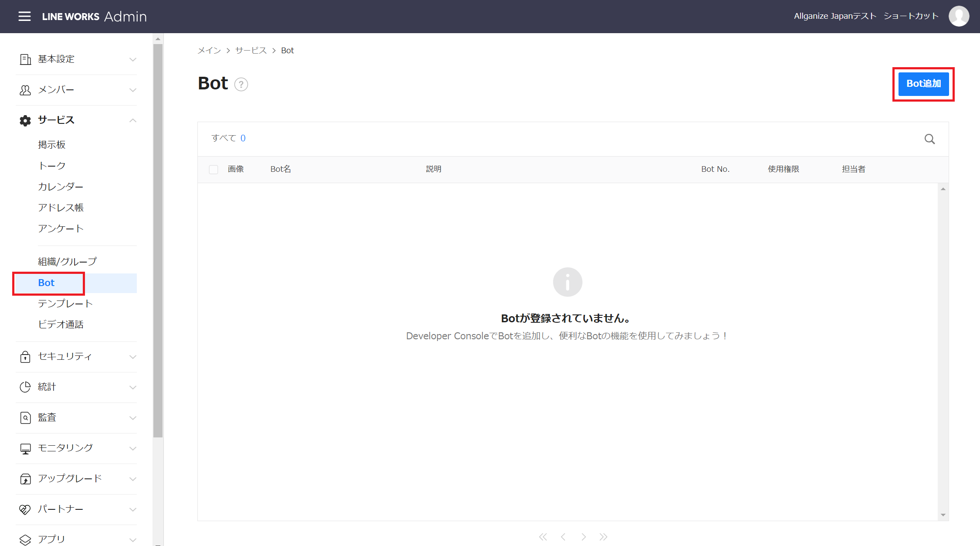980x546 pixels.
Task: Open the hamburger menu icon
Action: (x=24, y=17)
